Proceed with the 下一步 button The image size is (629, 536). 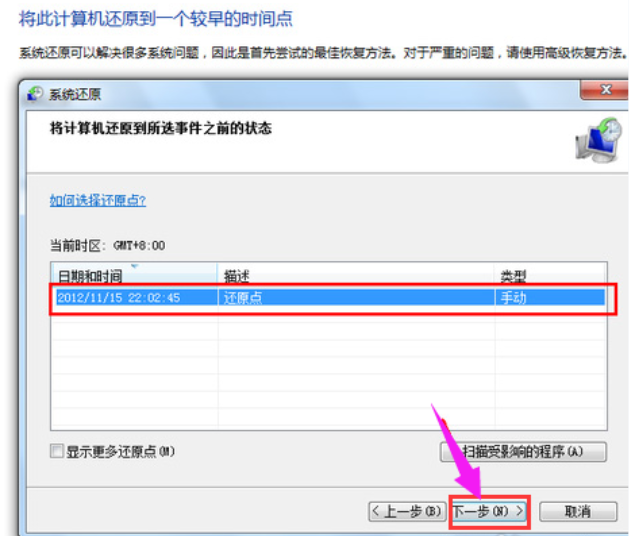coord(488,511)
